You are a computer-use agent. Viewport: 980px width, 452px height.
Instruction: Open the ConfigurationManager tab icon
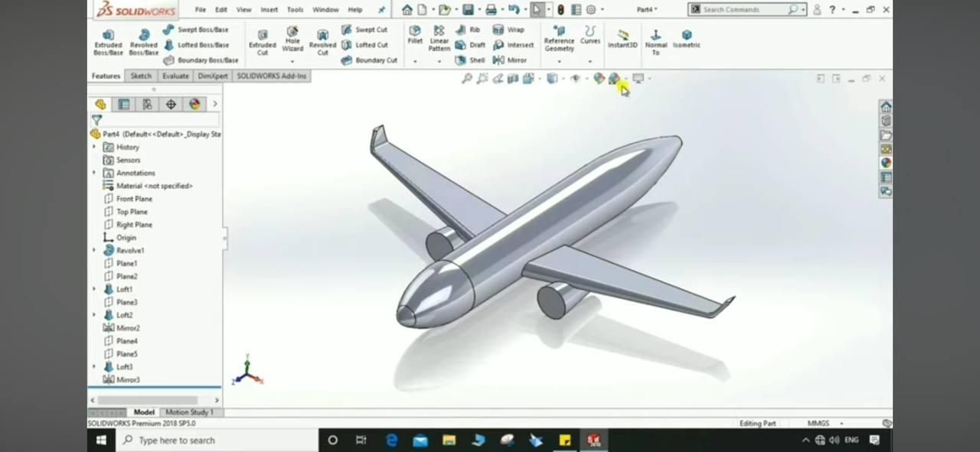(147, 104)
